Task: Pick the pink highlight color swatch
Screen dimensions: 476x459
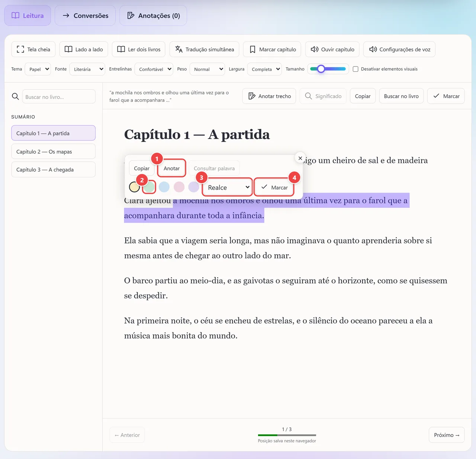Action: [x=179, y=187]
